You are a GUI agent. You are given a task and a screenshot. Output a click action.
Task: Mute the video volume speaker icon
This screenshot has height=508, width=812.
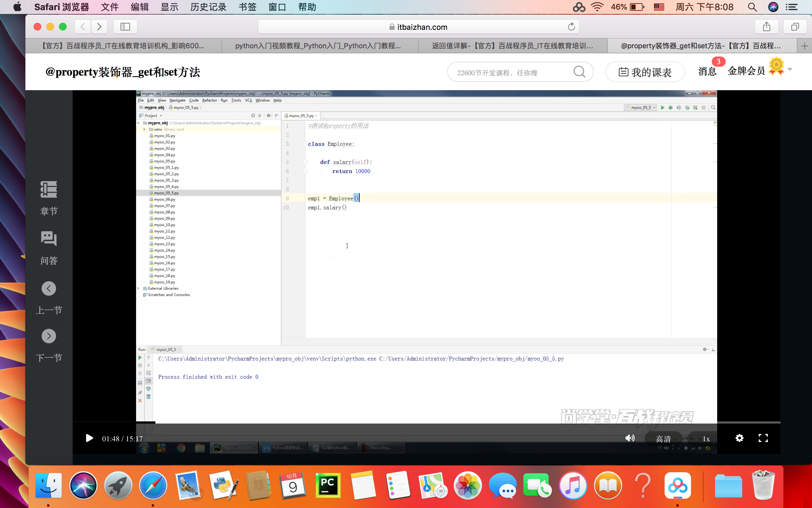[630, 438]
